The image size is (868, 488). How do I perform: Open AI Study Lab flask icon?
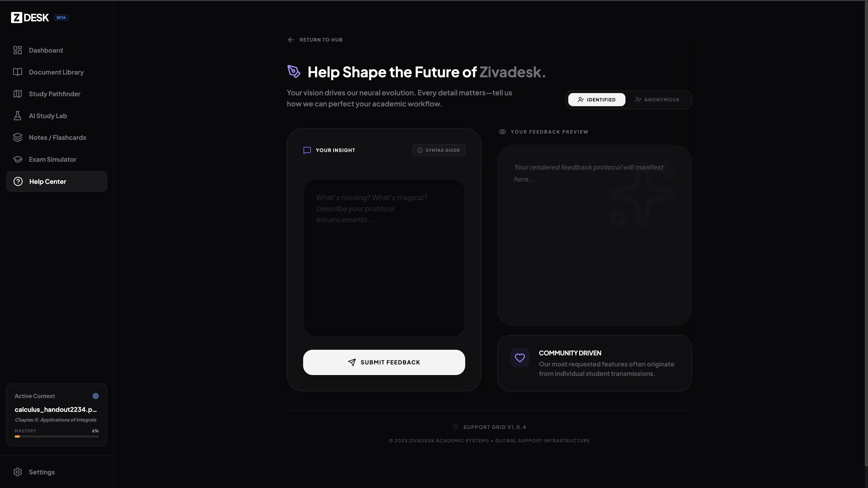[18, 115]
